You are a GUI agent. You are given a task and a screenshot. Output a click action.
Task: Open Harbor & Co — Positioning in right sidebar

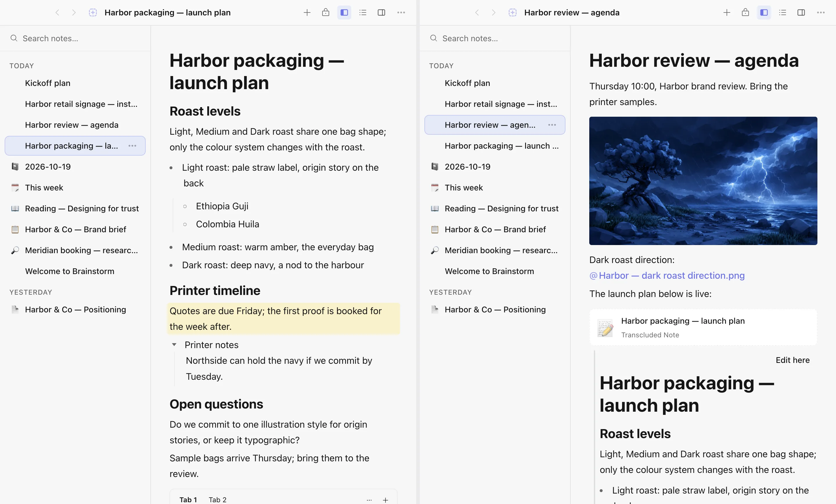point(495,309)
